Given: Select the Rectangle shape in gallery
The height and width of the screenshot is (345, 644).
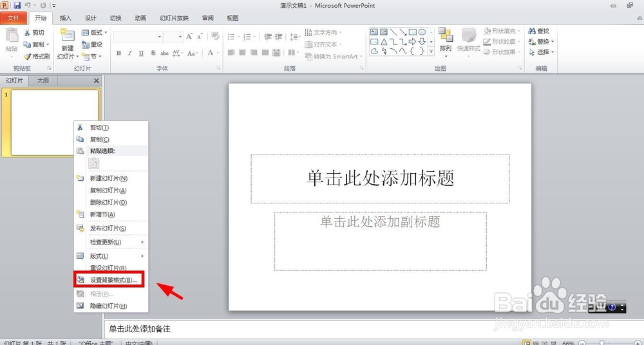Looking at the screenshot, I should (x=412, y=32).
